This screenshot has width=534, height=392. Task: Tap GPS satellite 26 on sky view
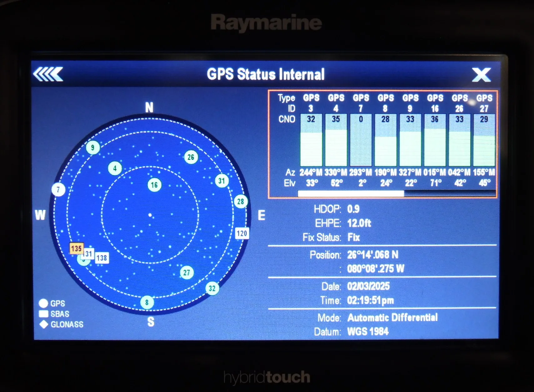click(191, 157)
